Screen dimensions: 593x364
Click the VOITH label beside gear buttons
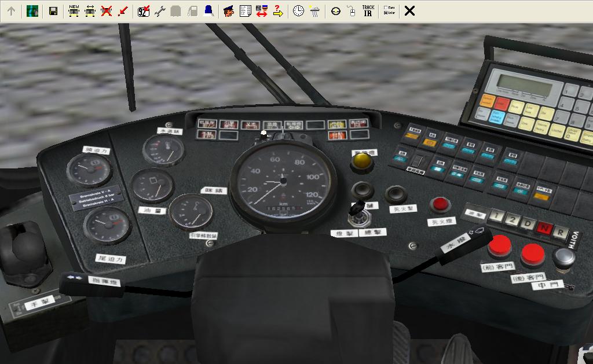573,240
